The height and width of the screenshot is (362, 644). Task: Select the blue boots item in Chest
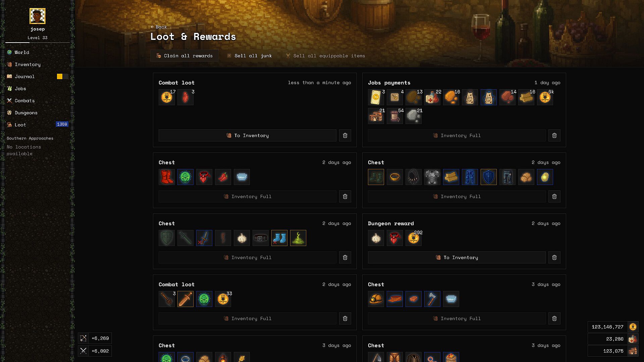coord(279,238)
